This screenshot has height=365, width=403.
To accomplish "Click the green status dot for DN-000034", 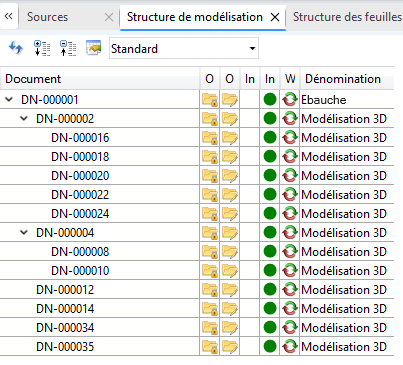I will tap(270, 327).
